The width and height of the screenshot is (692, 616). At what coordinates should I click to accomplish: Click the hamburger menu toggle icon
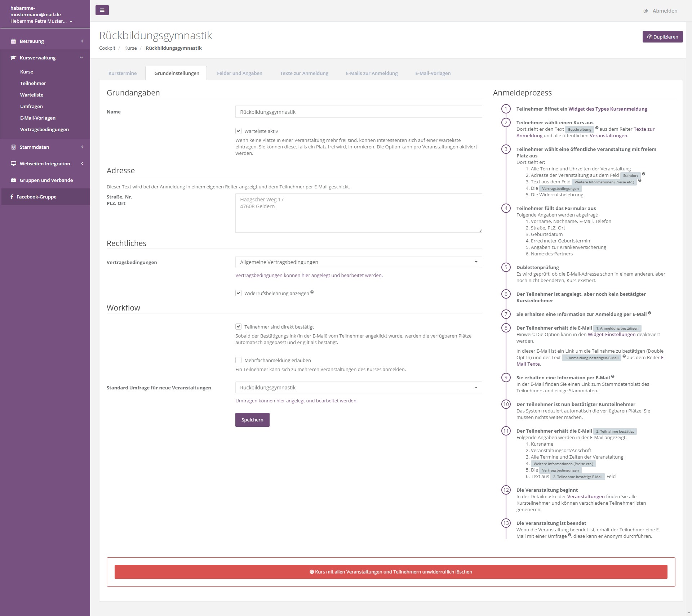(x=102, y=10)
